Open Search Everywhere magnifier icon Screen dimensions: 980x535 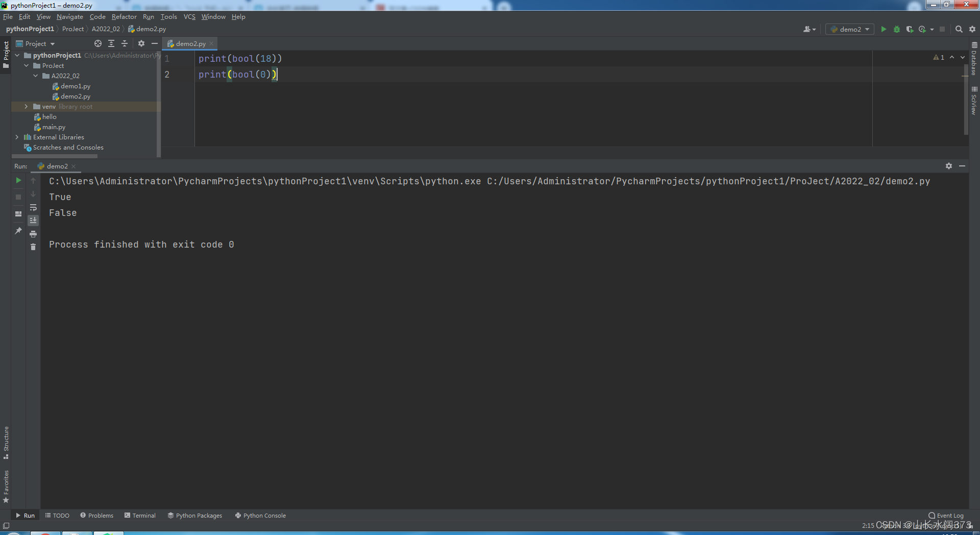(x=959, y=29)
